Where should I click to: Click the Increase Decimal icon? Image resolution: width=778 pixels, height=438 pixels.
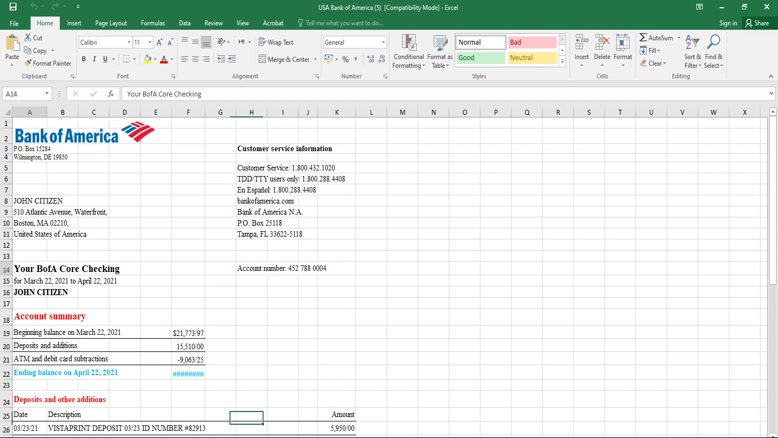(371, 59)
